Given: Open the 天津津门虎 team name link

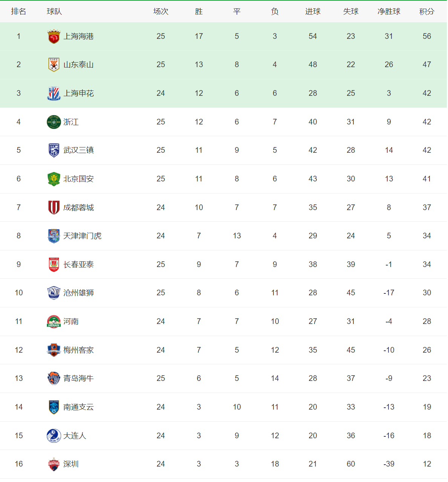Looking at the screenshot, I should 82,236.
